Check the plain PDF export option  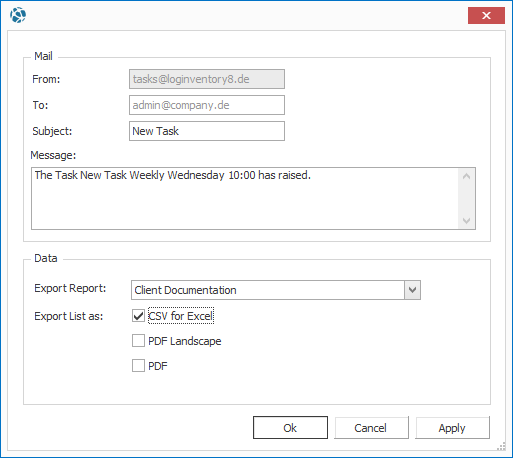click(138, 366)
